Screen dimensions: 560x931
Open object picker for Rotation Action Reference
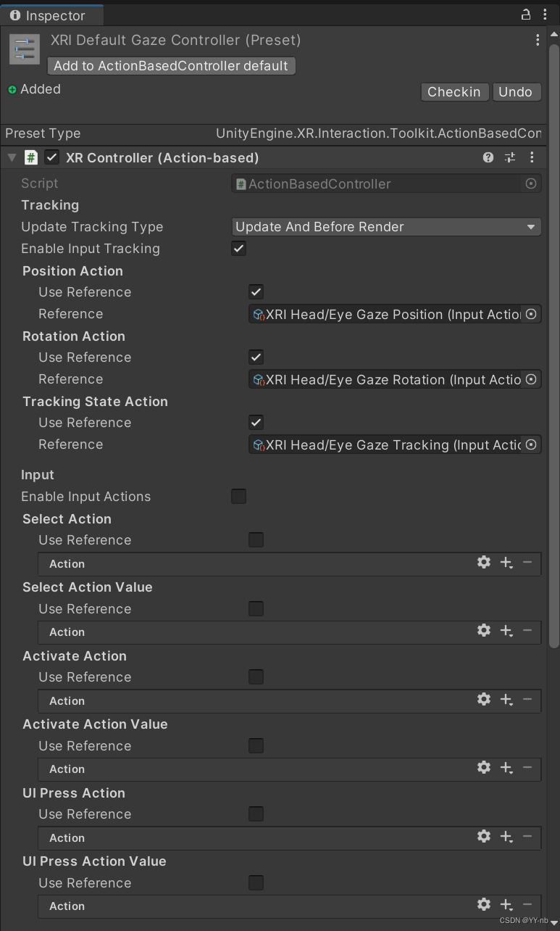(531, 379)
